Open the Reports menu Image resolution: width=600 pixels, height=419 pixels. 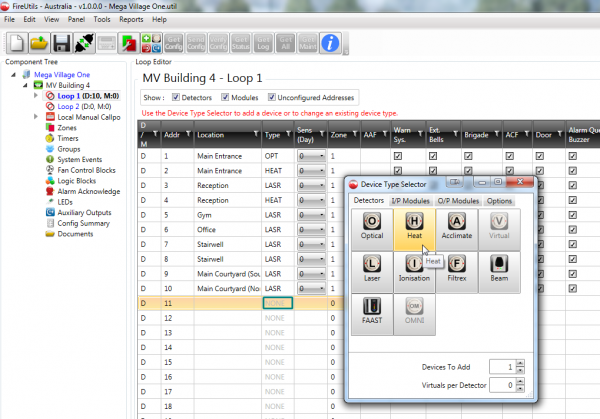point(130,19)
